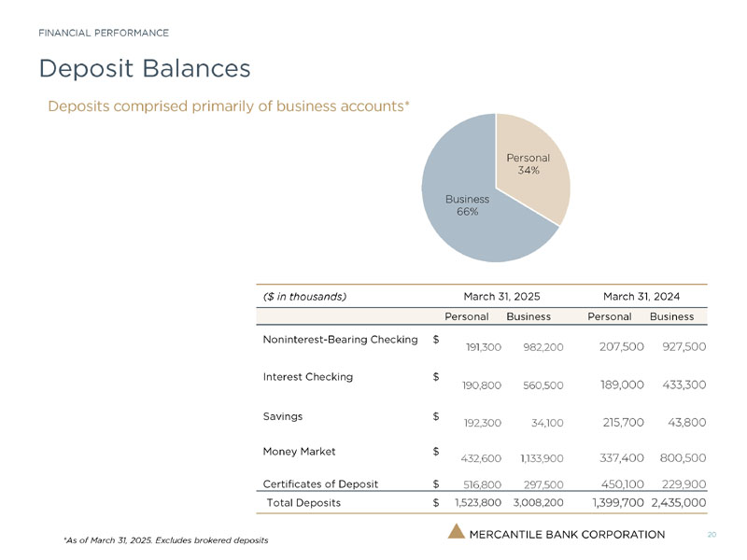
Task: Click the Mercantile Bank triangle logo
Action: [456, 533]
